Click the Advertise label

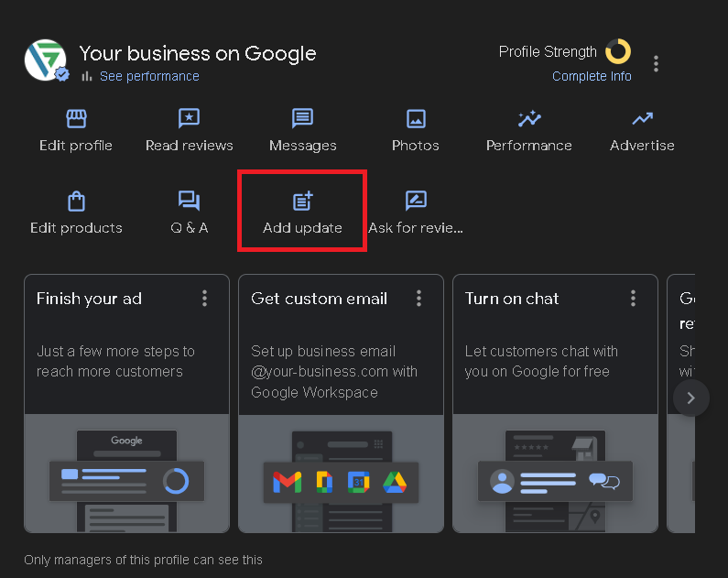[642, 146]
